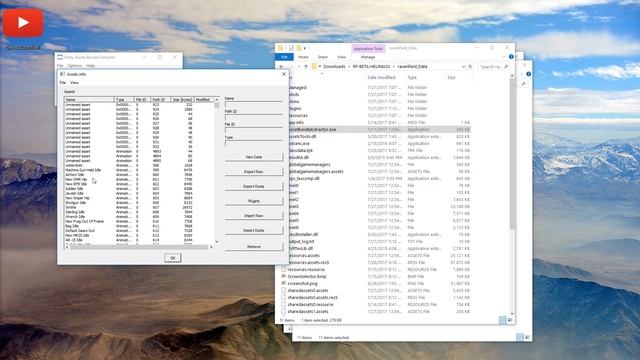The width and height of the screenshot is (640, 360).
Task: Open the View menu in the Assets info dialog
Action: click(74, 82)
